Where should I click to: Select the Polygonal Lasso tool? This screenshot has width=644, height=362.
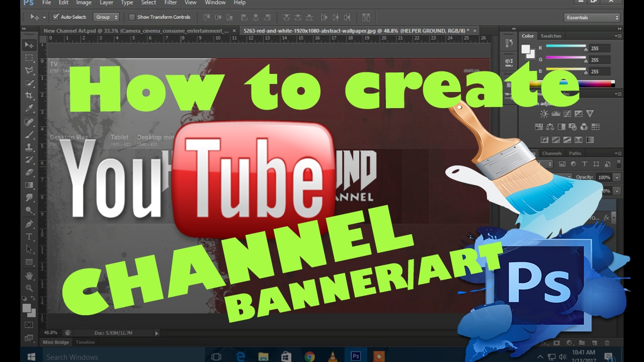click(x=29, y=70)
